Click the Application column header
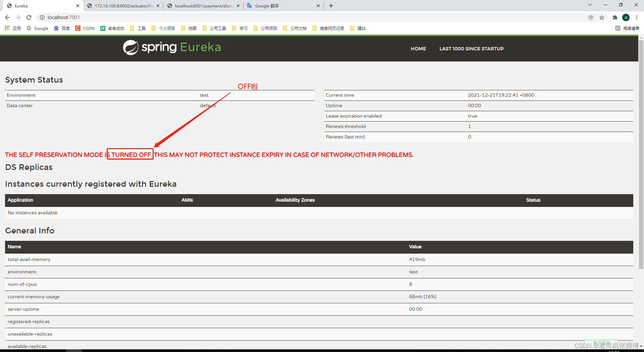644x352 pixels. pyautogui.click(x=20, y=200)
